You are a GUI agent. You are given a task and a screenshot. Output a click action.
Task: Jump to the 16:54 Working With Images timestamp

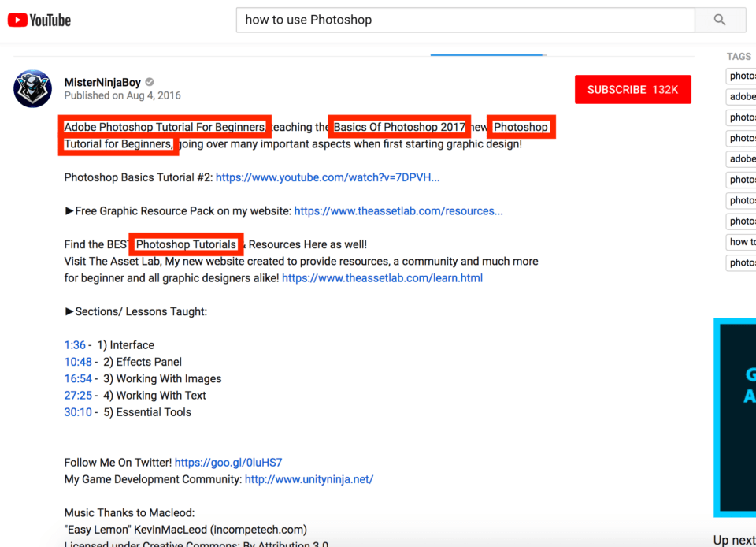click(78, 378)
